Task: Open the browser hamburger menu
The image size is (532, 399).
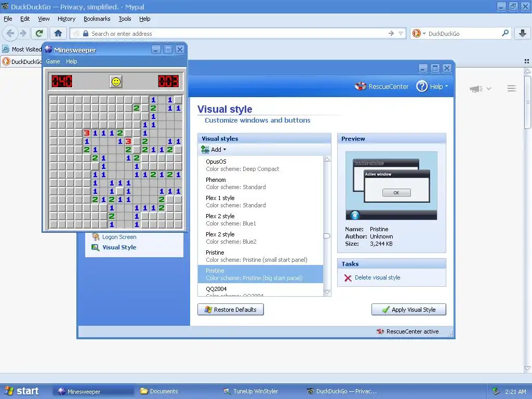Action: point(512,88)
